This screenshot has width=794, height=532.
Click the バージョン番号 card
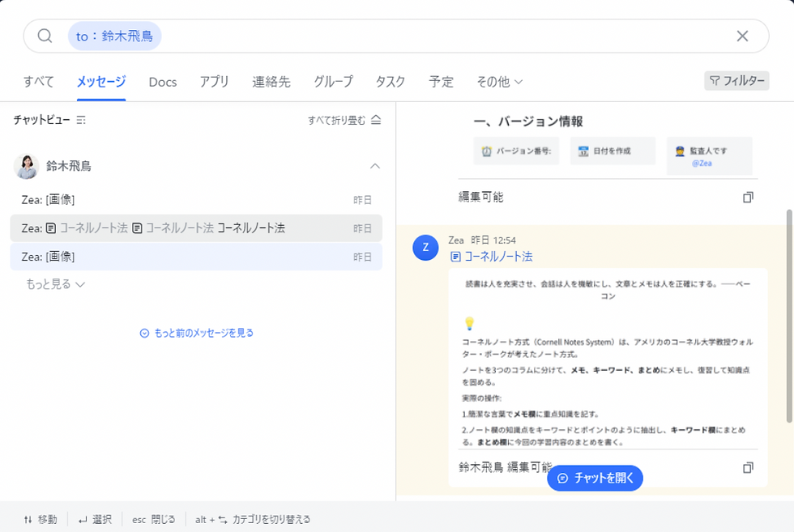point(516,151)
